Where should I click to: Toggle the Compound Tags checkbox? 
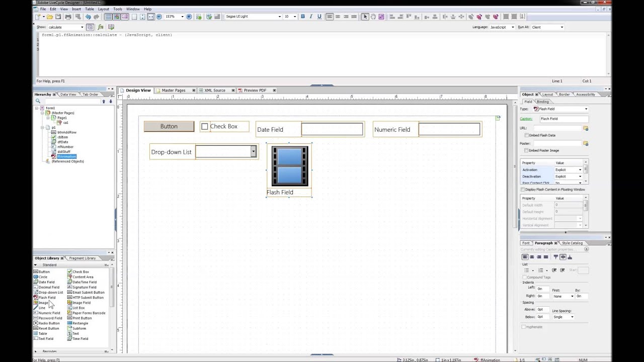pyautogui.click(x=524, y=277)
